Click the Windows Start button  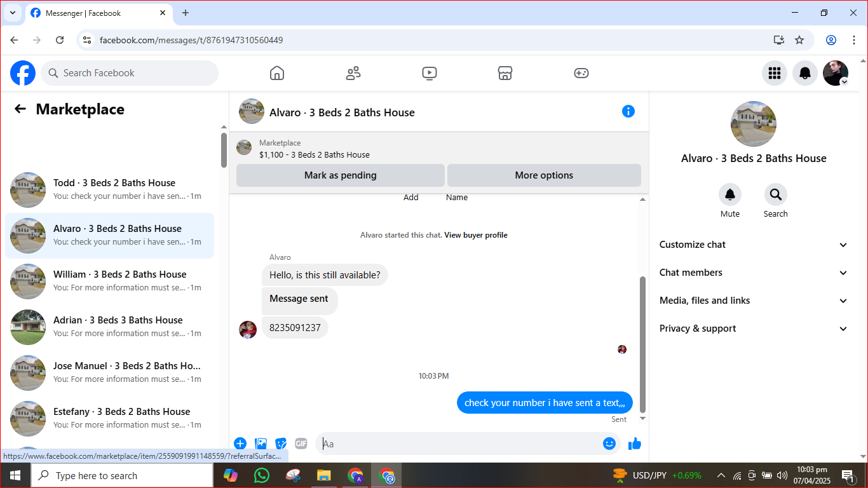pos(15,475)
